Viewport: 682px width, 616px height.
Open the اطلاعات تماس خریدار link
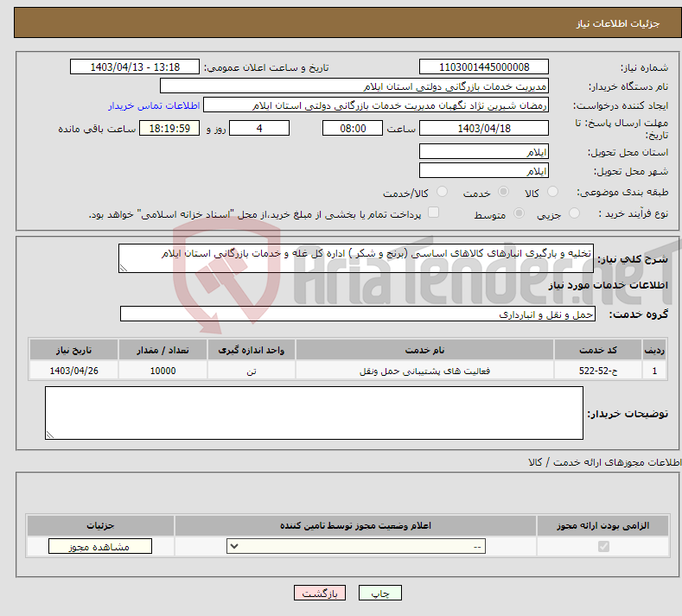click(x=154, y=105)
